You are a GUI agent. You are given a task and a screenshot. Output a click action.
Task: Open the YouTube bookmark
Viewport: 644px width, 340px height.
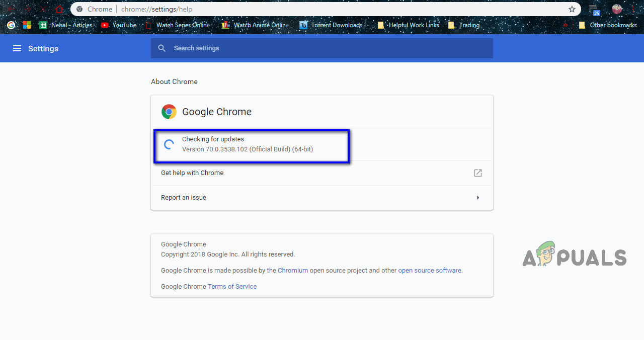(118, 25)
